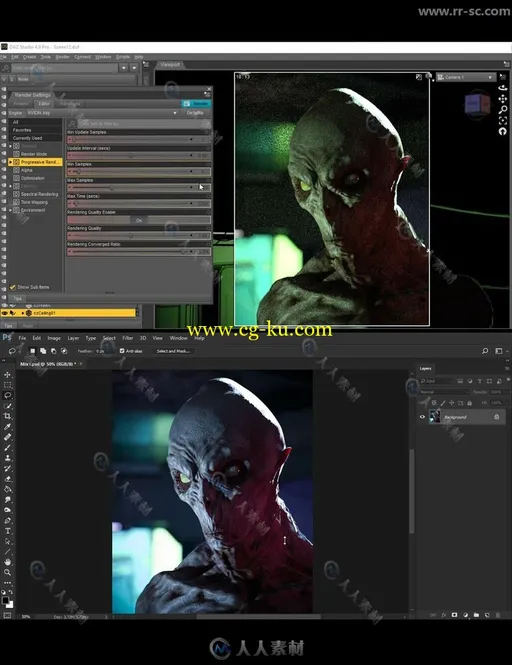512x665 pixels.
Task: Click DAZ viewport orbit camera icon
Action: pyautogui.click(x=503, y=88)
